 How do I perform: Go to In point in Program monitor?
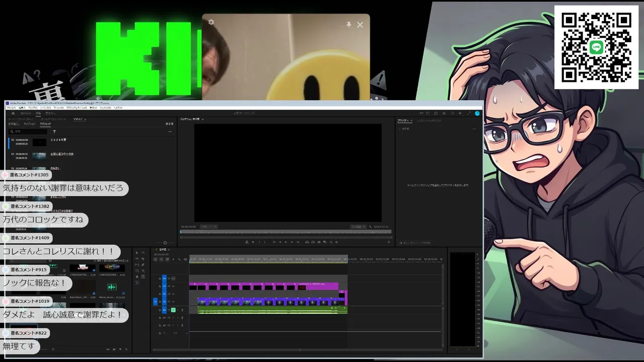[274, 242]
